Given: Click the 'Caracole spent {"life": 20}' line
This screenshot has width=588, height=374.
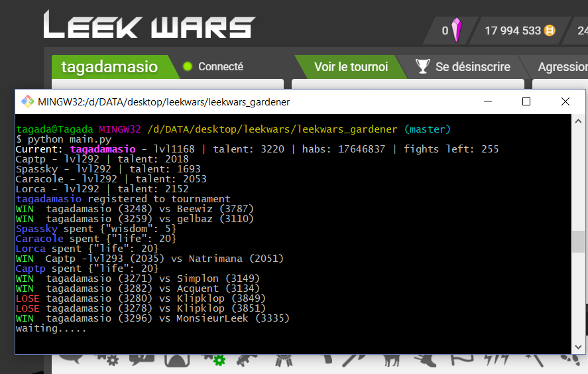Looking at the screenshot, I should click(95, 239).
